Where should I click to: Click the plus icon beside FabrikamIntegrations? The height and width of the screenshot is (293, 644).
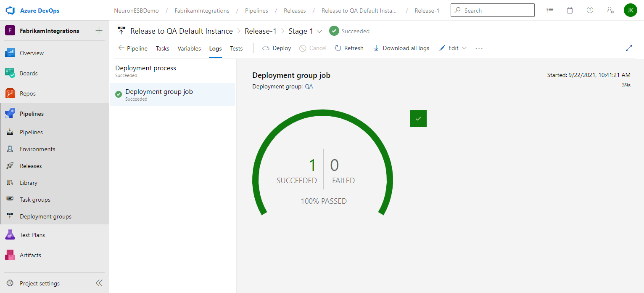99,30
